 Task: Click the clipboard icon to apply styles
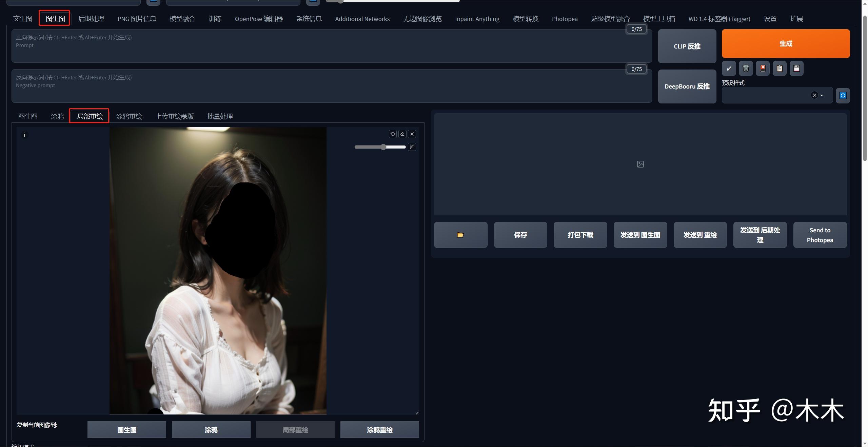(x=780, y=69)
